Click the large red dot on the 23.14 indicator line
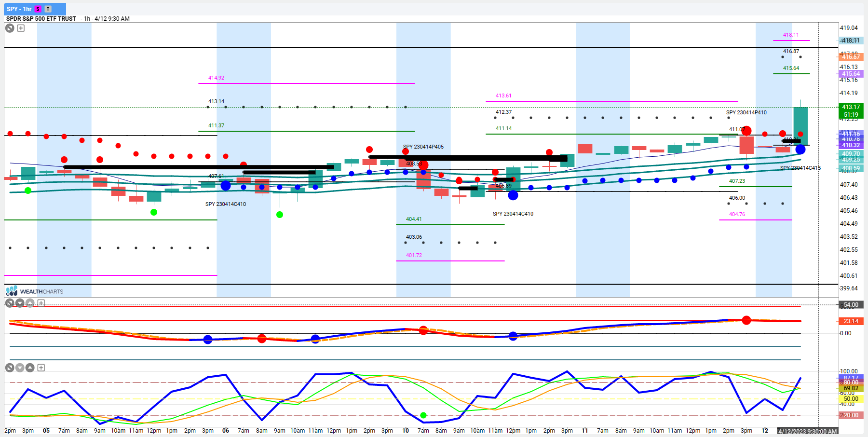 (x=746, y=320)
